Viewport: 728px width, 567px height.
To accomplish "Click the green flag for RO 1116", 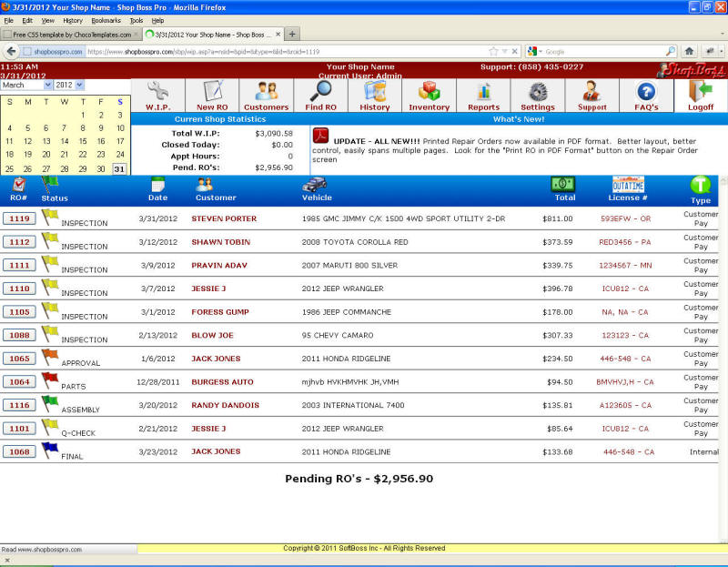I will [x=50, y=403].
